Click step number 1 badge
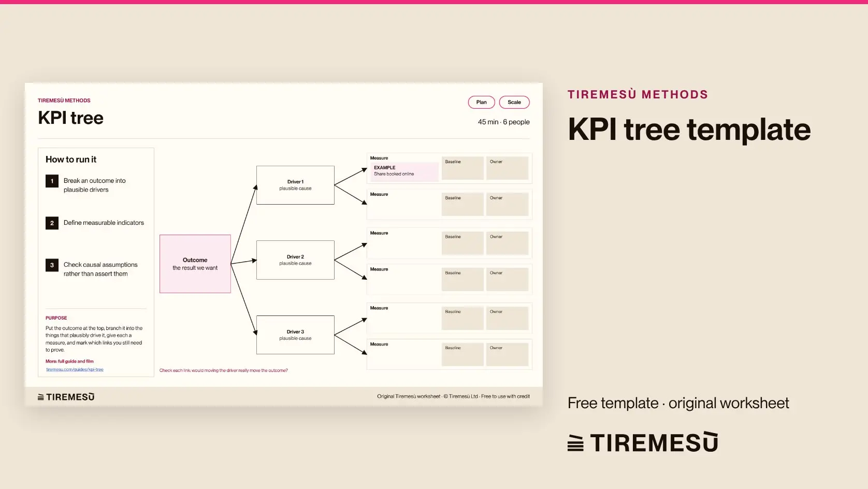The height and width of the screenshot is (489, 868). click(52, 181)
